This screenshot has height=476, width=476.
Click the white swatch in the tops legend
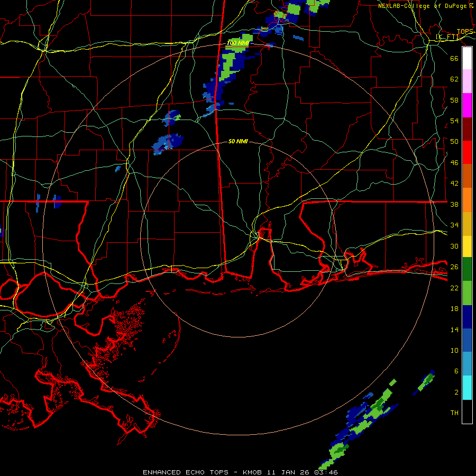(467, 58)
